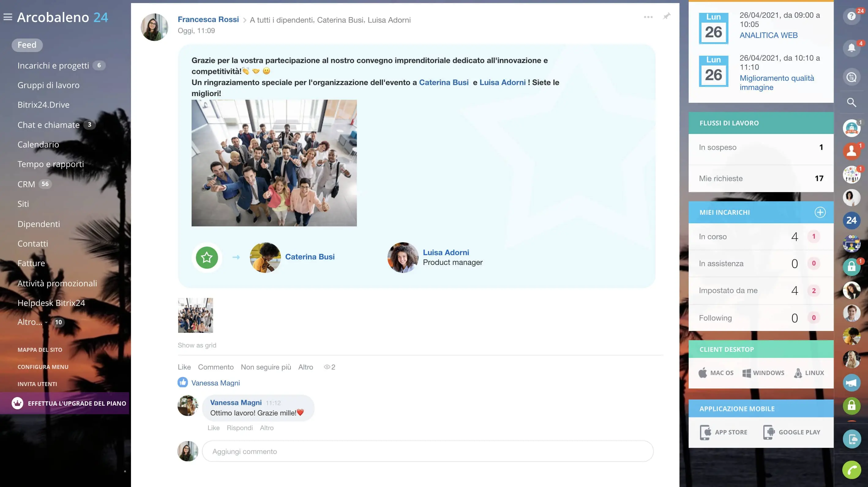Viewport: 868px width, 487px height.
Task: Open Helpdesk Bitrix24 in sidebar
Action: click(51, 303)
